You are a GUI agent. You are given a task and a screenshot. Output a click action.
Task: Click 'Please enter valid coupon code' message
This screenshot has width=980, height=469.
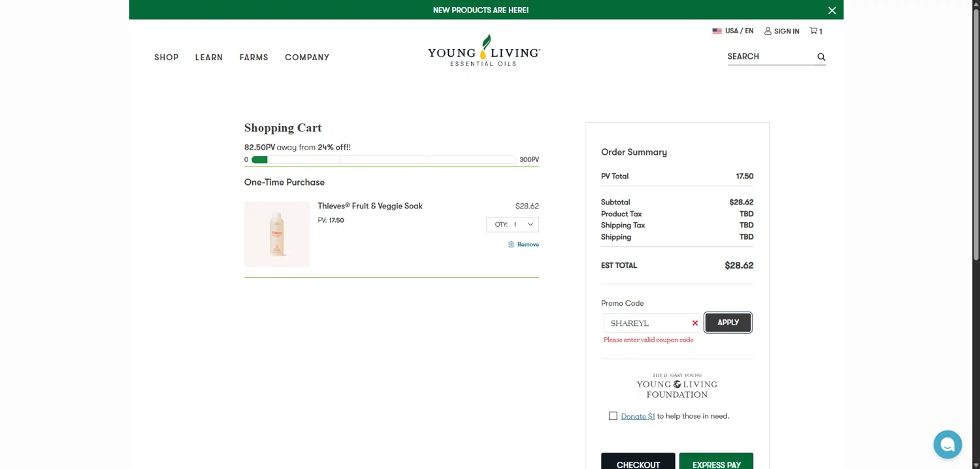click(x=649, y=340)
